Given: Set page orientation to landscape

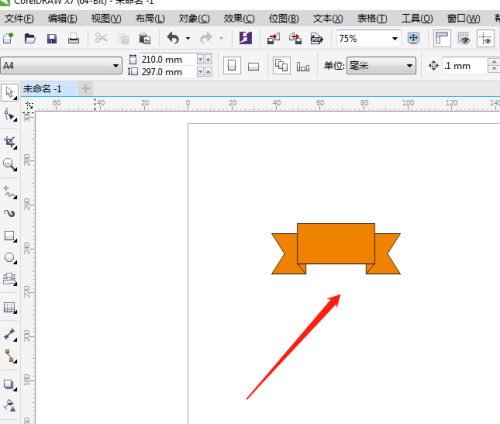Looking at the screenshot, I should [253, 66].
